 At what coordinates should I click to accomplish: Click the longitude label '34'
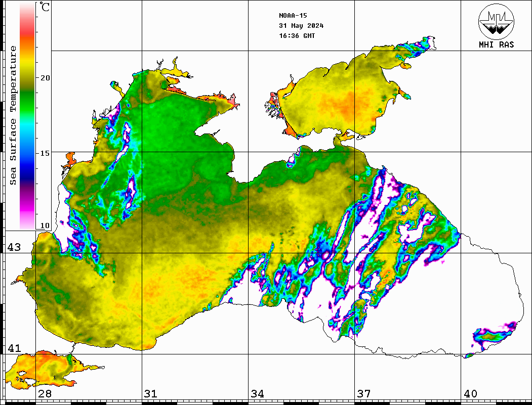[x=258, y=394]
